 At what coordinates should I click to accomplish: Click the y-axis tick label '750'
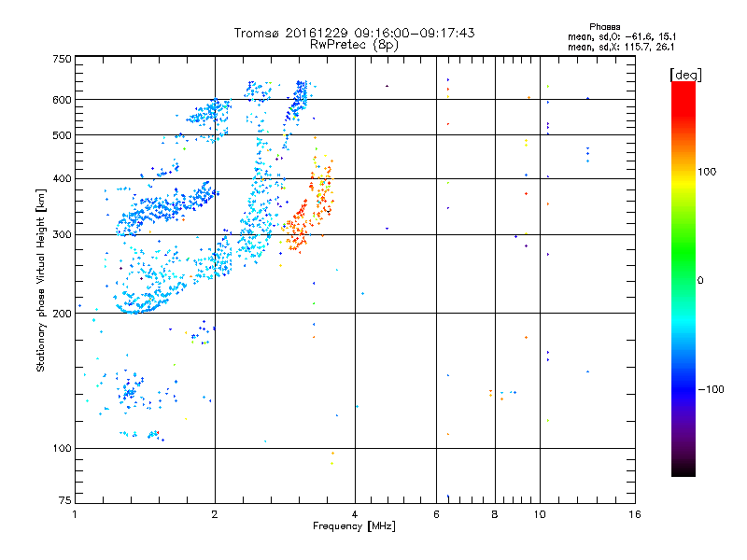pyautogui.click(x=63, y=59)
